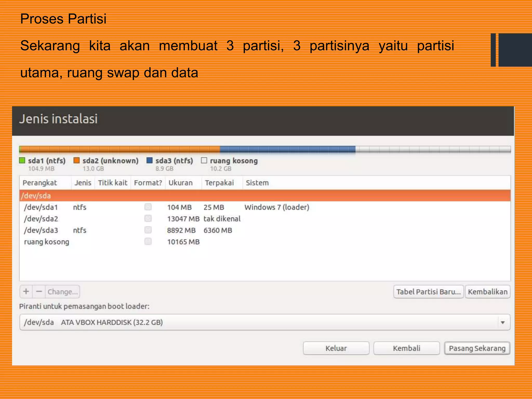
Task: Go back with the Kembali button
Action: (407, 348)
